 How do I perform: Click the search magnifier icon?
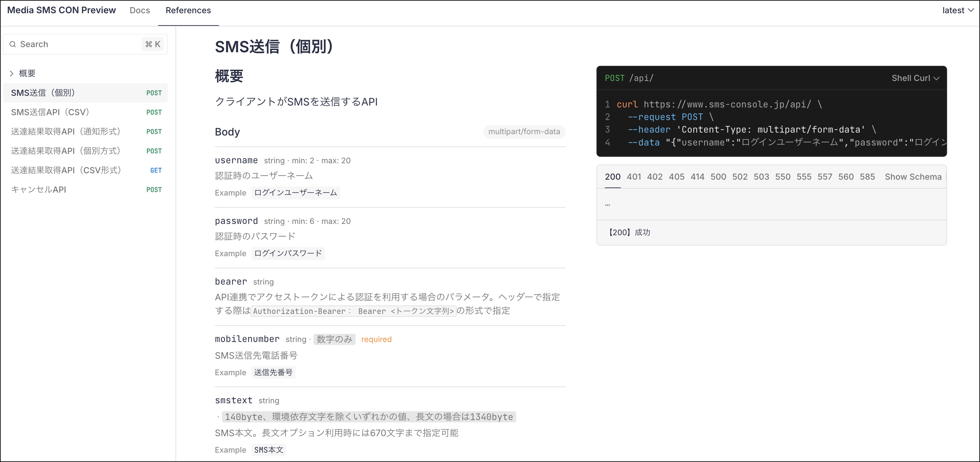[13, 44]
